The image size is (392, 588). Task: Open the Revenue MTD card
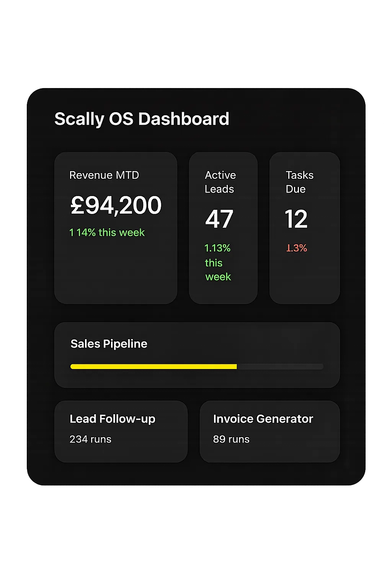tap(116, 228)
